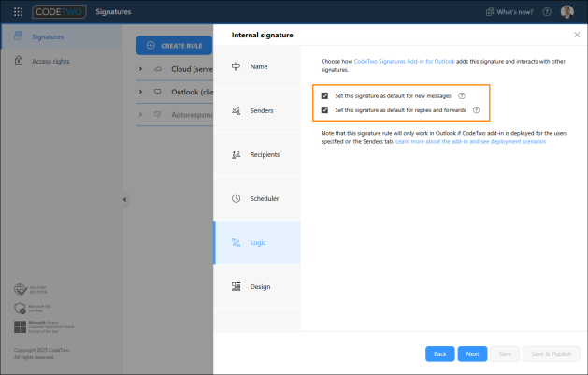Collapse the left sidebar with the arrow handle
Screen dimensions: 588x375
pos(125,199)
